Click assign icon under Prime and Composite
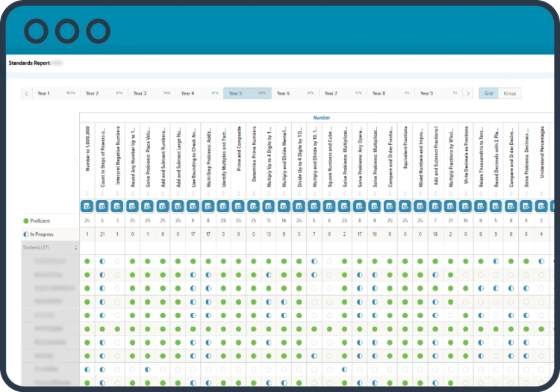 [x=238, y=205]
